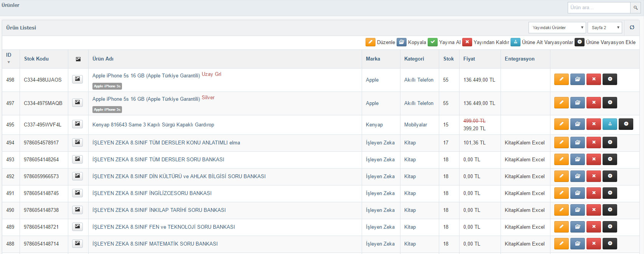Edit product 498 with orange pencil icon
Viewport: 644px width, 254px height.
pos(562,79)
